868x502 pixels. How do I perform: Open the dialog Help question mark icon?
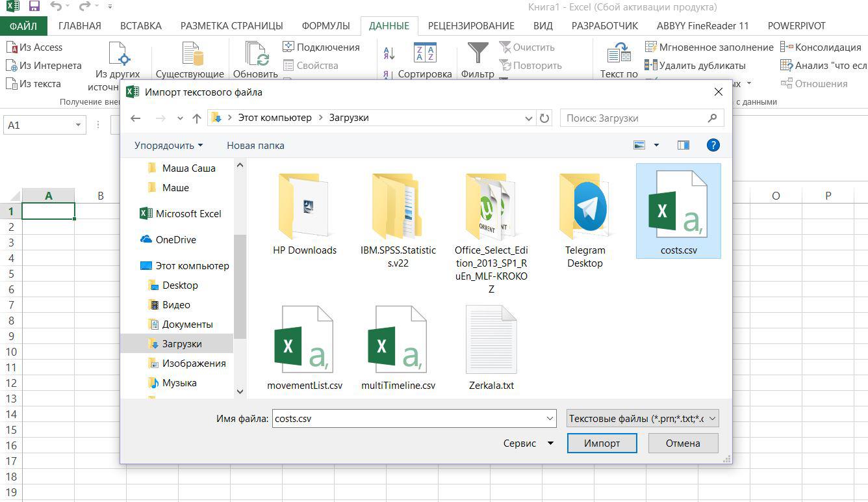[x=713, y=145]
